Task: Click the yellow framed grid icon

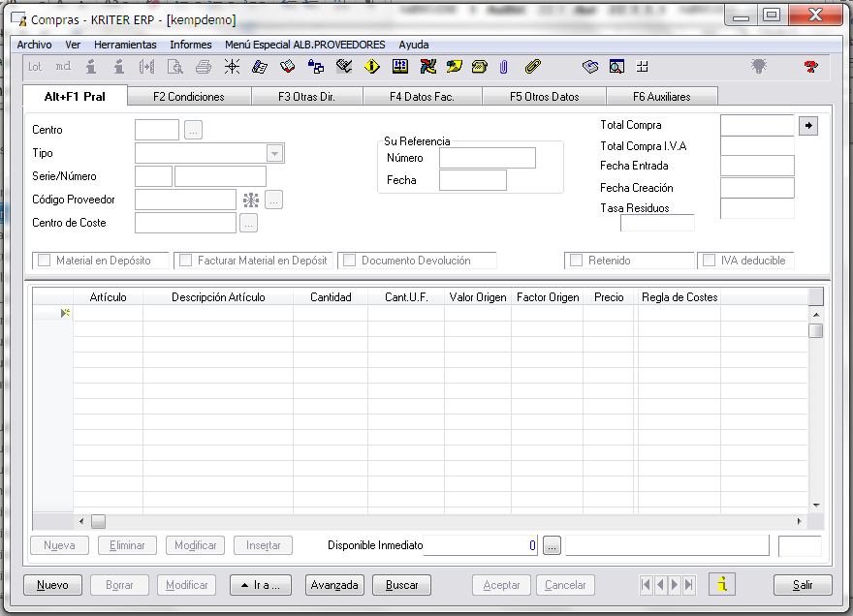Action: coord(400,67)
